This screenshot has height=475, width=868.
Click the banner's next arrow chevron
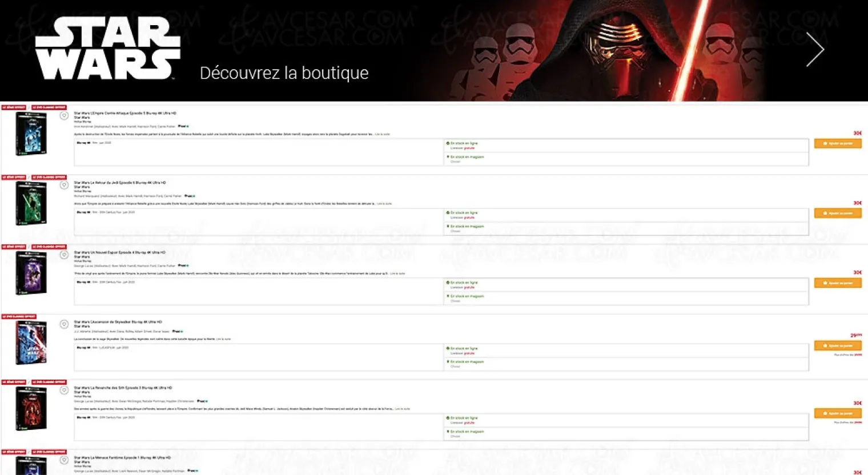[x=815, y=49]
